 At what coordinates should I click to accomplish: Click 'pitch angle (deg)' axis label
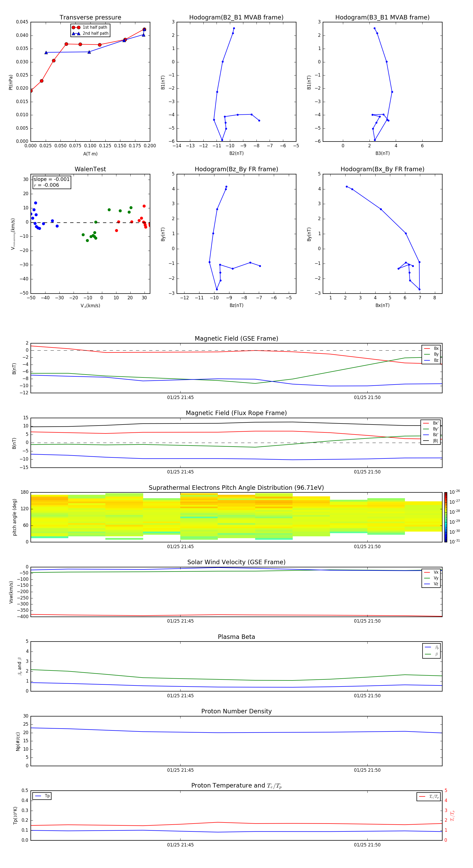14,517
